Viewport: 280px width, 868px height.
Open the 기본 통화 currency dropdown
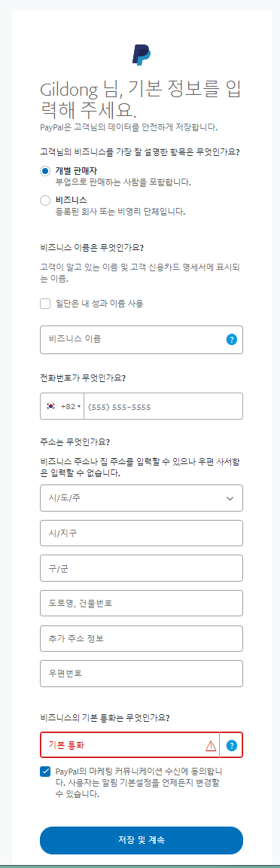(x=130, y=745)
